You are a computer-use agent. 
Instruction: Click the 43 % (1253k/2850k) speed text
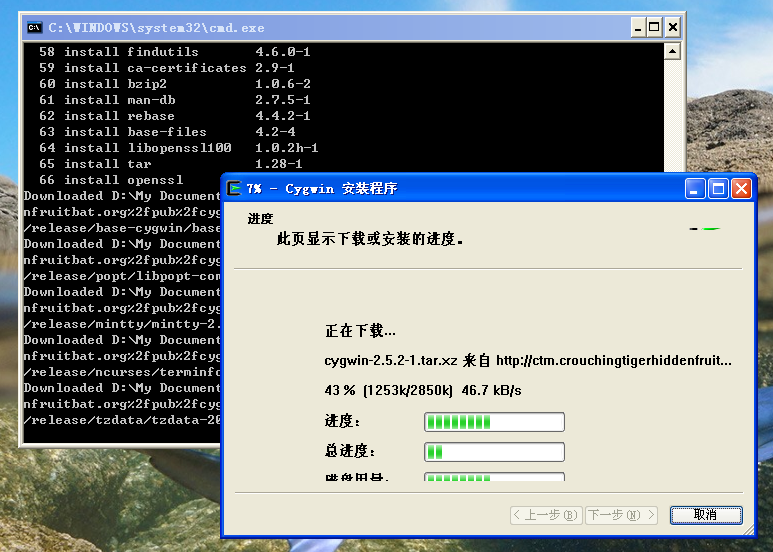tap(423, 390)
